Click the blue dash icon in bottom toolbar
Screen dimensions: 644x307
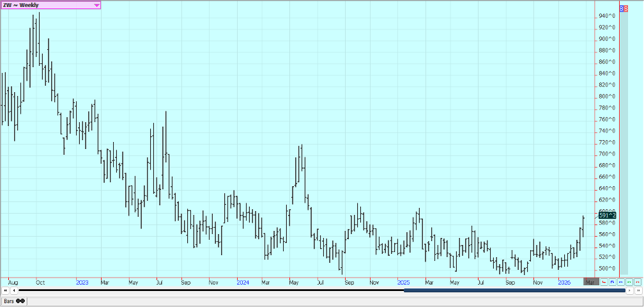[x=620, y=281]
